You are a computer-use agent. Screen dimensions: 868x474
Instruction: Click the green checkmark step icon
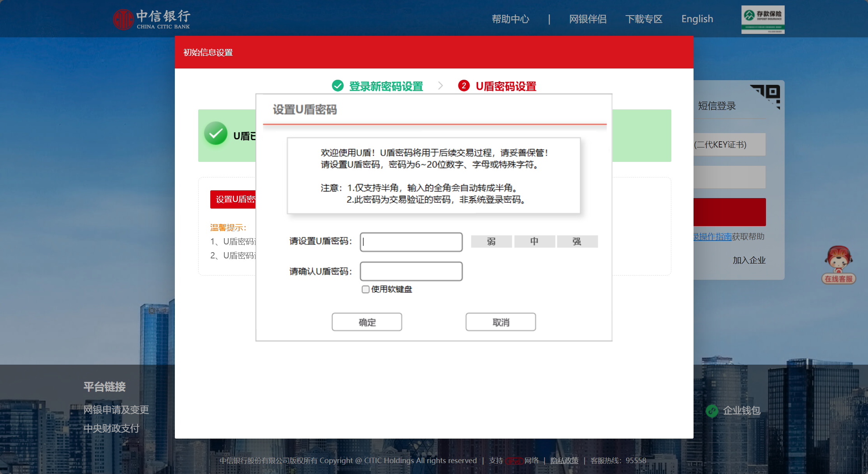pos(338,86)
